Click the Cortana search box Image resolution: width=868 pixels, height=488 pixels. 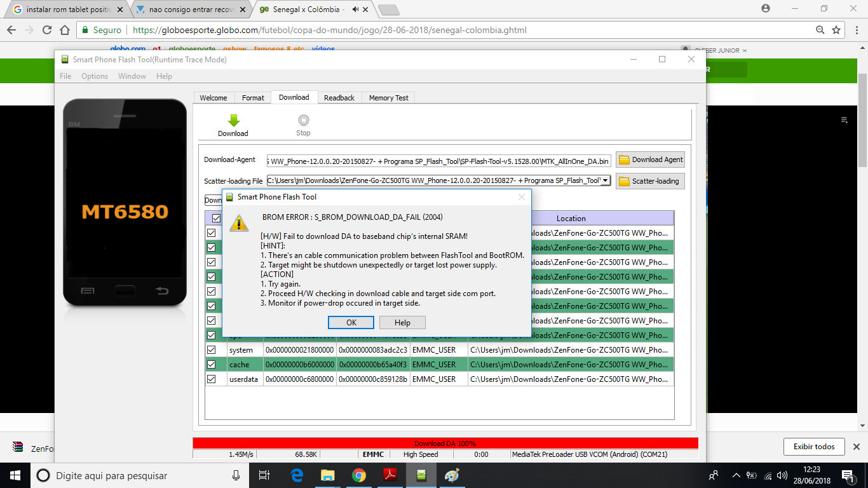pyautogui.click(x=140, y=475)
